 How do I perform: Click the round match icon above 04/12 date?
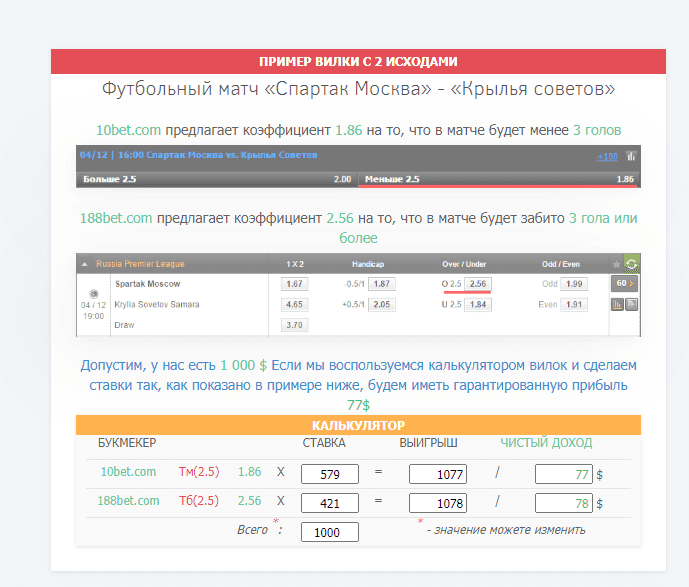(x=93, y=293)
